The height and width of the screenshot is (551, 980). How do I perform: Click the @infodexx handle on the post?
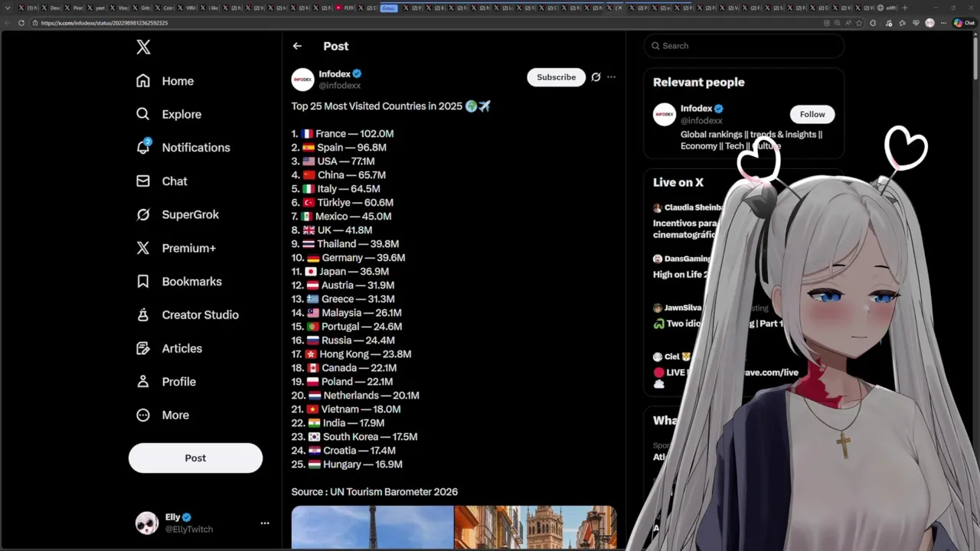(x=339, y=86)
